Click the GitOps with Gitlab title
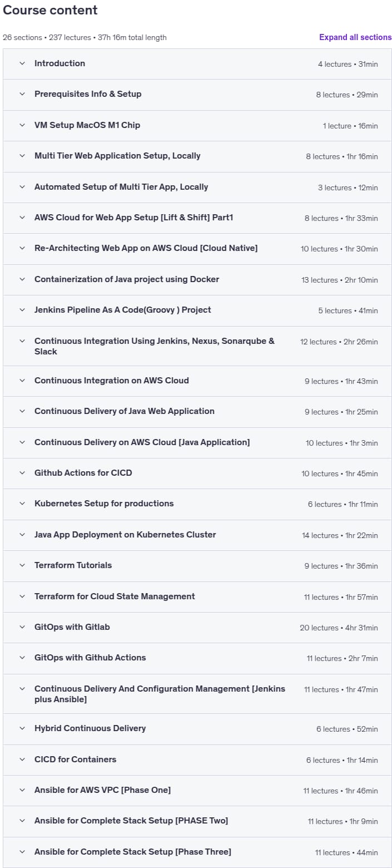The height and width of the screenshot is (868, 392). coord(72,627)
